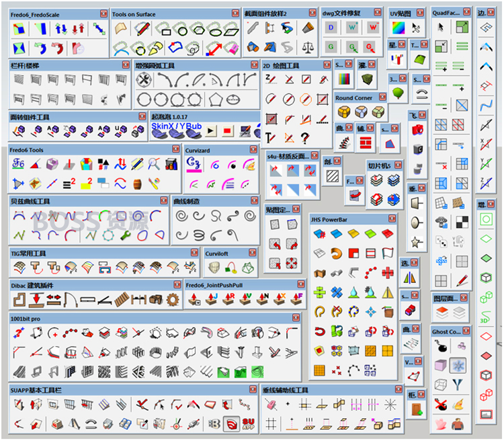The width and height of the screenshot is (504, 441).
Task: Click the coiled spring icon in 曲线制造
Action: pyautogui.click(x=199, y=235)
